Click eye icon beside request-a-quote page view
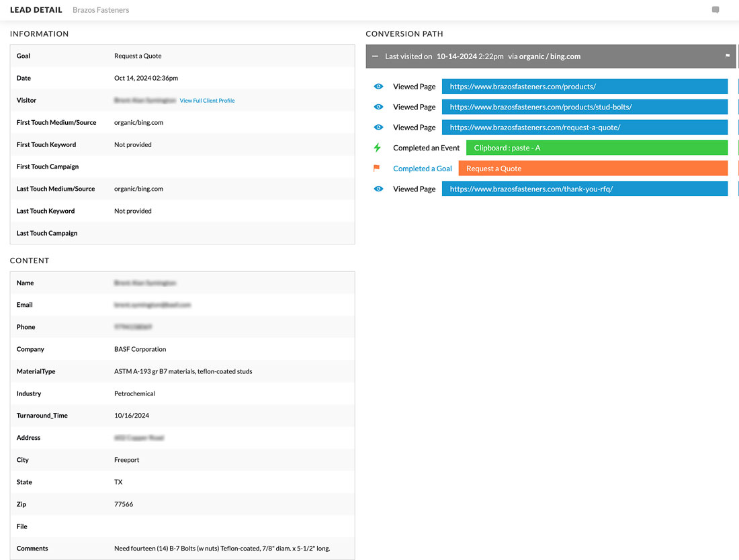Viewport: 739px width, 560px height. click(x=378, y=128)
